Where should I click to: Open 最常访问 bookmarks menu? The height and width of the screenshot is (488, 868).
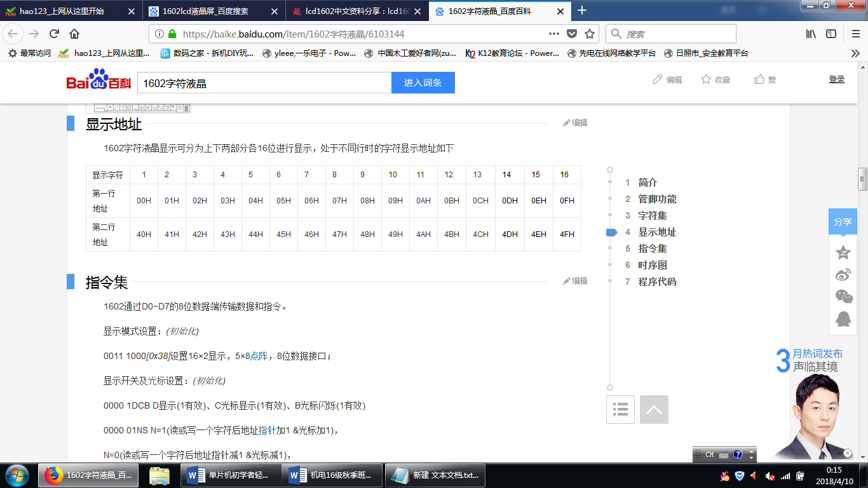coord(29,53)
